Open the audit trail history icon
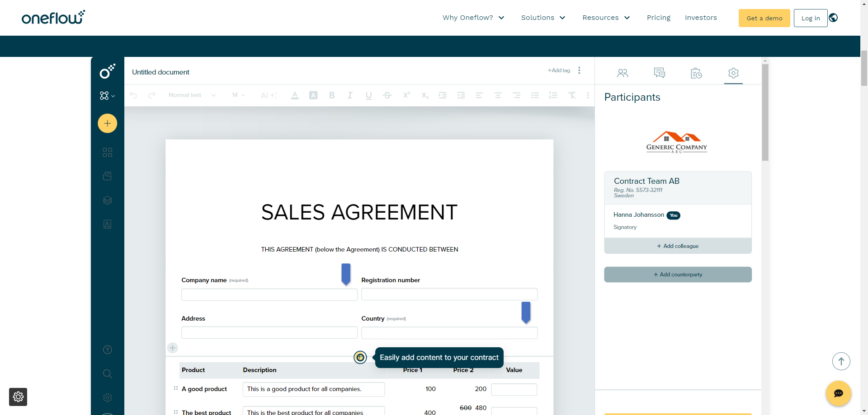The width and height of the screenshot is (868, 415). [696, 73]
